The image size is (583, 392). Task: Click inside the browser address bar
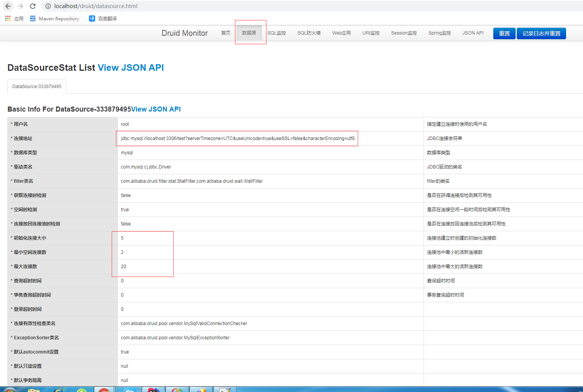tap(116, 6)
